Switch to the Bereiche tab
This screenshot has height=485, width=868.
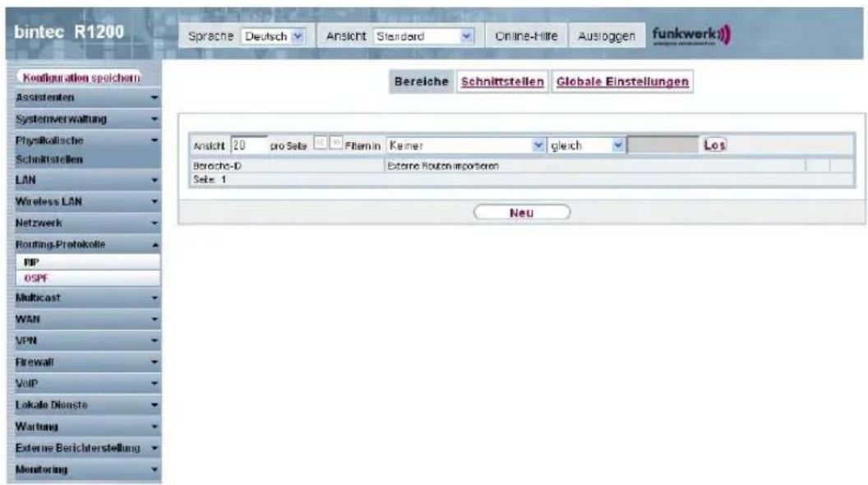click(422, 81)
